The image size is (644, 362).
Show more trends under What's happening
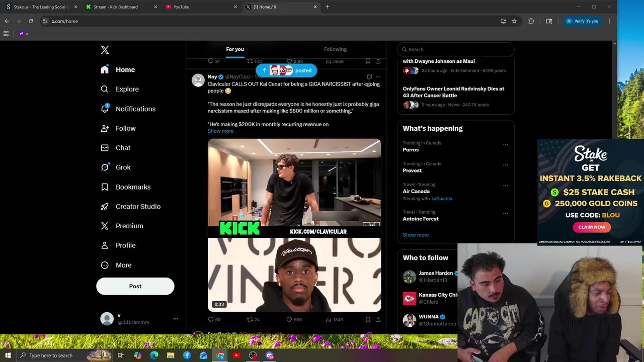tap(416, 235)
